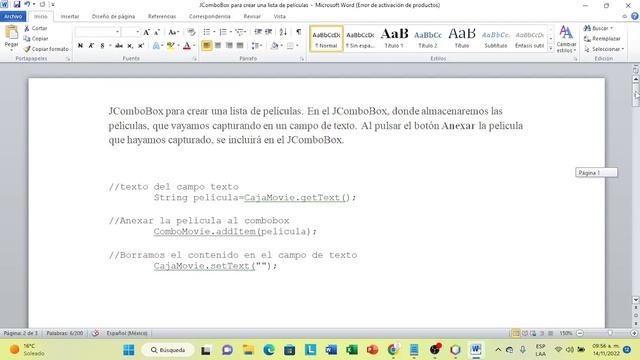Image resolution: width=640 pixels, height=360 pixels.
Task: Click the Palabras word count in the status bar
Action: tap(64, 333)
